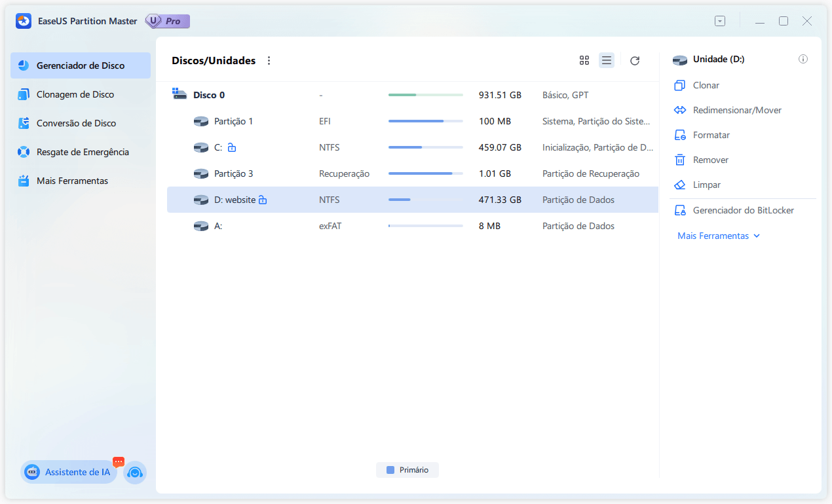Choose Redimensionar/Mover action
The width and height of the screenshot is (832, 504).
737,110
